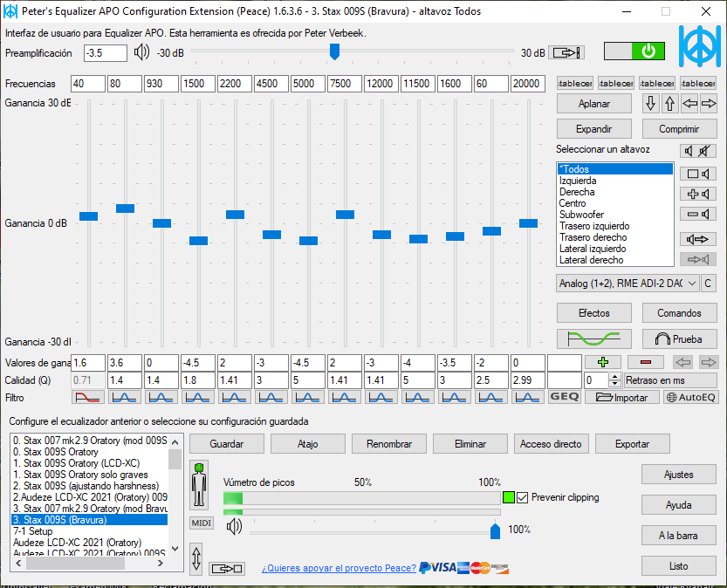Open the filter type selector under 40 Hz
This screenshot has width=727, height=588.
pos(88,397)
